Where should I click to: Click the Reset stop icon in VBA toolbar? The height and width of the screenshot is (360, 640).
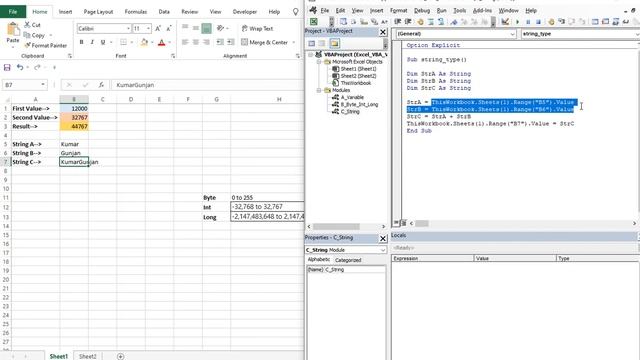tap(538, 22)
